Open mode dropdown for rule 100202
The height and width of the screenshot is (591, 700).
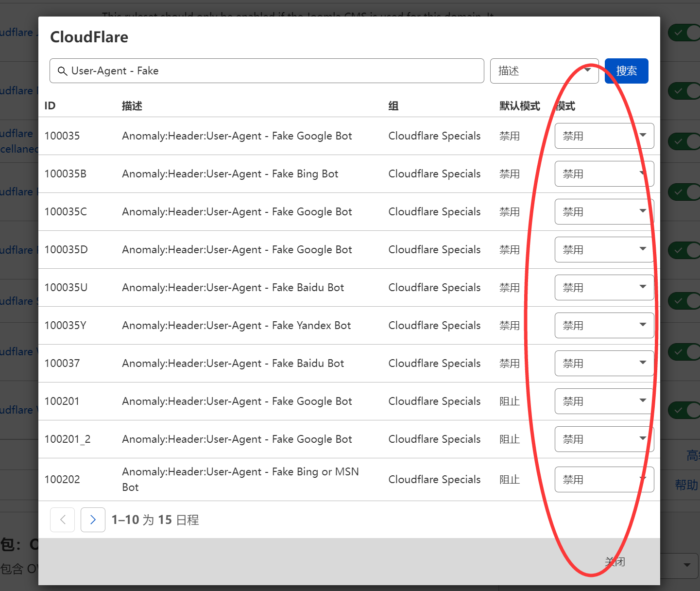point(604,479)
